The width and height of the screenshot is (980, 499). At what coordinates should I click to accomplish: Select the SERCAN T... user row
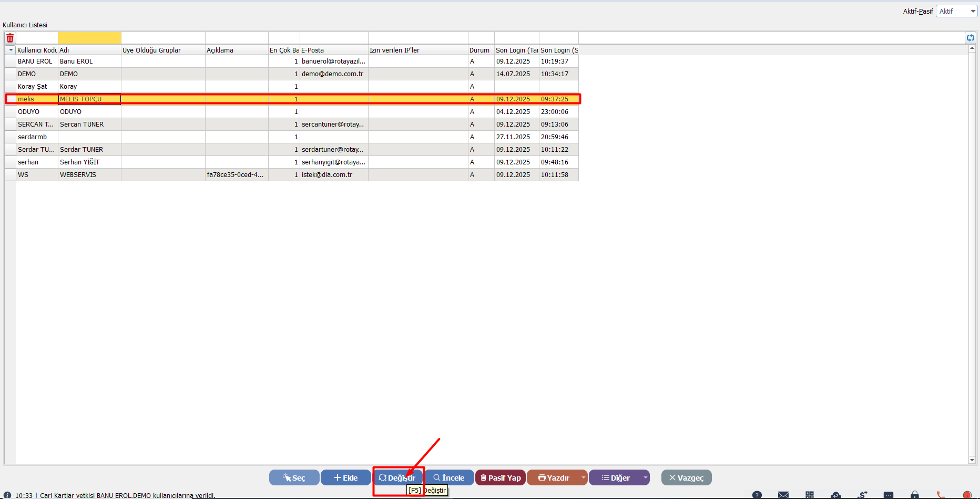[x=36, y=124]
